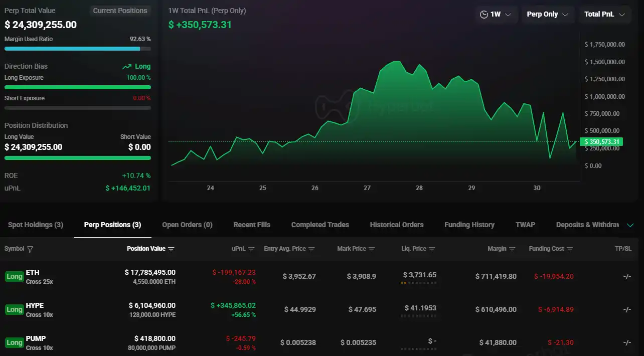Sort by Funding Cost column icon
The height and width of the screenshot is (356, 644).
click(x=569, y=249)
